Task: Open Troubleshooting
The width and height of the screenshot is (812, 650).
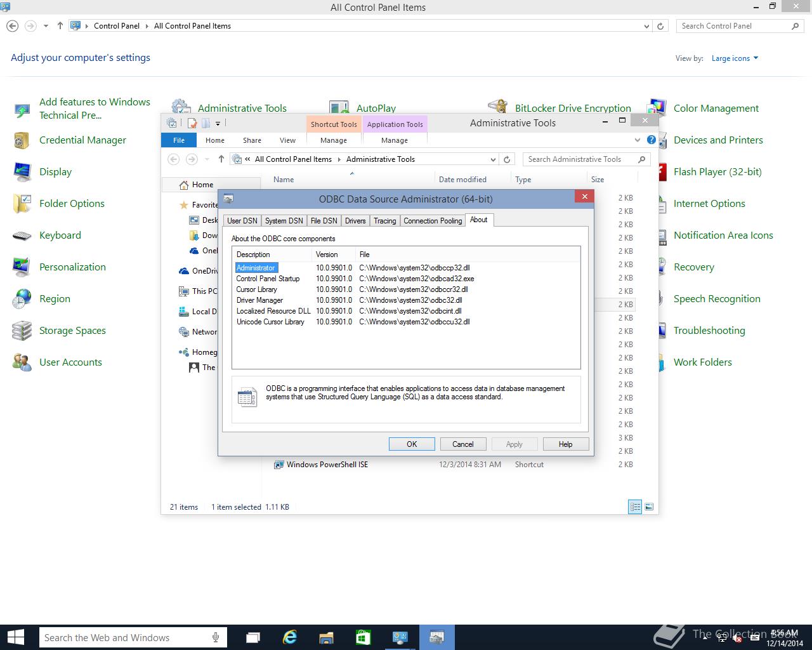Action: (x=709, y=331)
